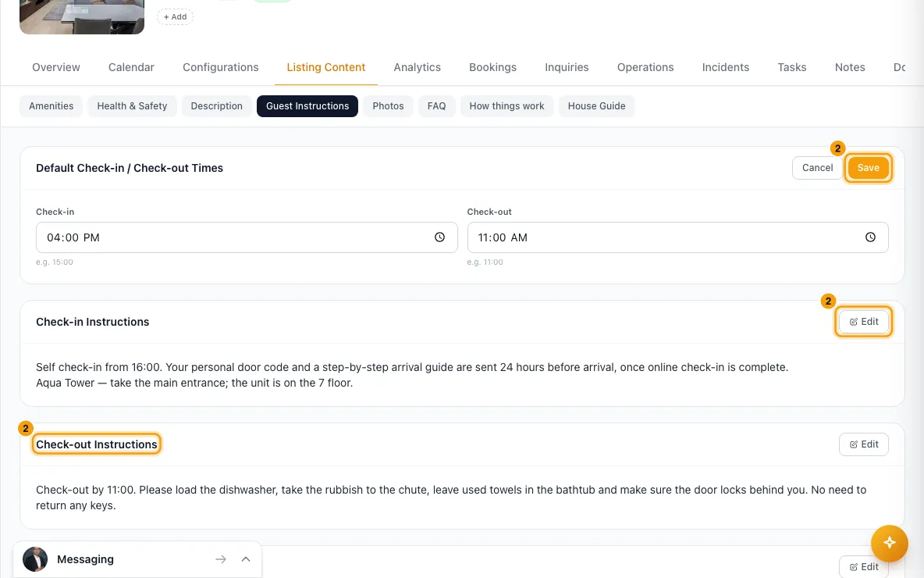This screenshot has width=924, height=578.
Task: Click the + Add tag button
Action: pyautogui.click(x=175, y=16)
